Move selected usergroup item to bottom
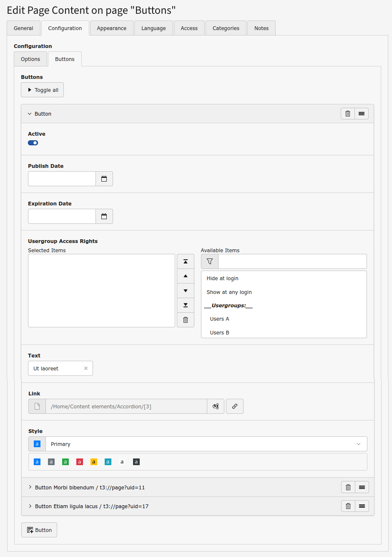The image size is (392, 557). pos(186,305)
